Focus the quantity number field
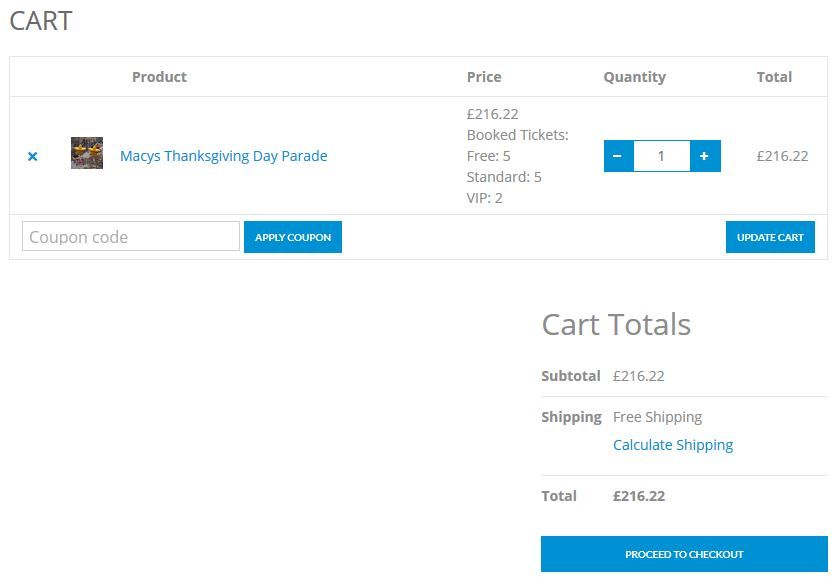 click(x=661, y=156)
